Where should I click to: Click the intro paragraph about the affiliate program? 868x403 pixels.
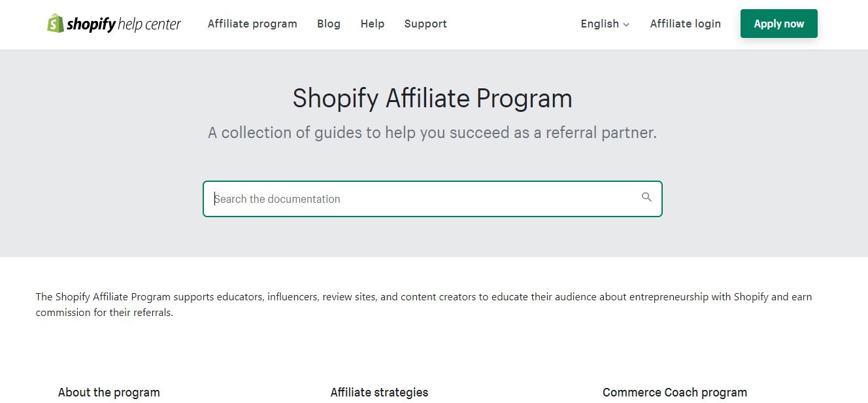pyautogui.click(x=424, y=304)
